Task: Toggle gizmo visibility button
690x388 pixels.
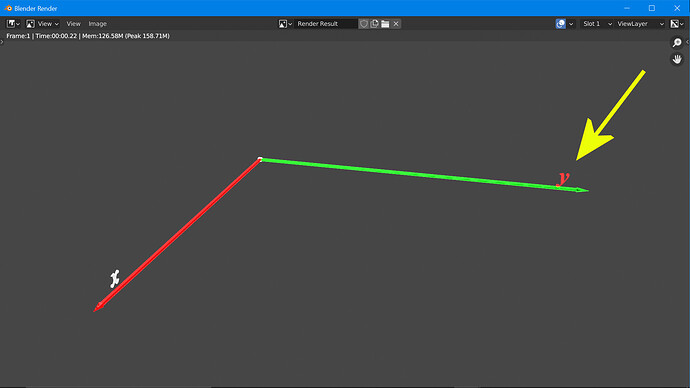Action: (561, 24)
